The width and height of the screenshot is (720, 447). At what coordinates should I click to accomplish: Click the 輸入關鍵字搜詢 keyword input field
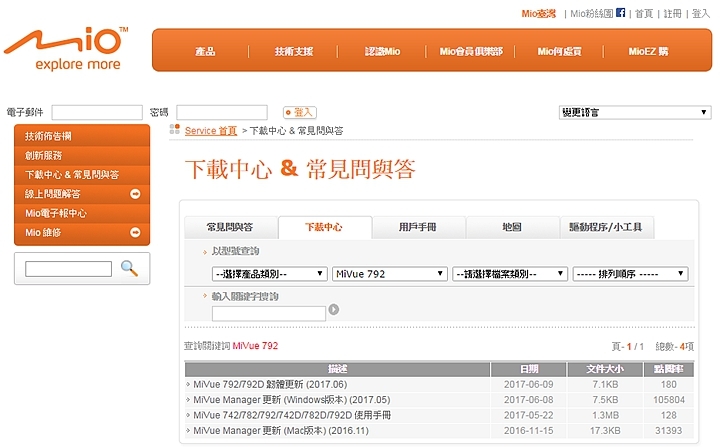pyautogui.click(x=269, y=313)
